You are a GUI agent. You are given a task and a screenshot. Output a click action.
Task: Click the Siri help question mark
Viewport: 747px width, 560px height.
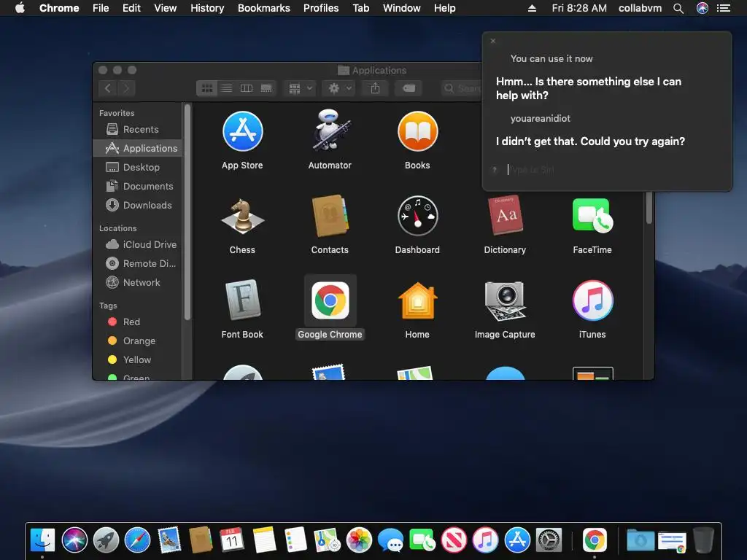(x=495, y=169)
